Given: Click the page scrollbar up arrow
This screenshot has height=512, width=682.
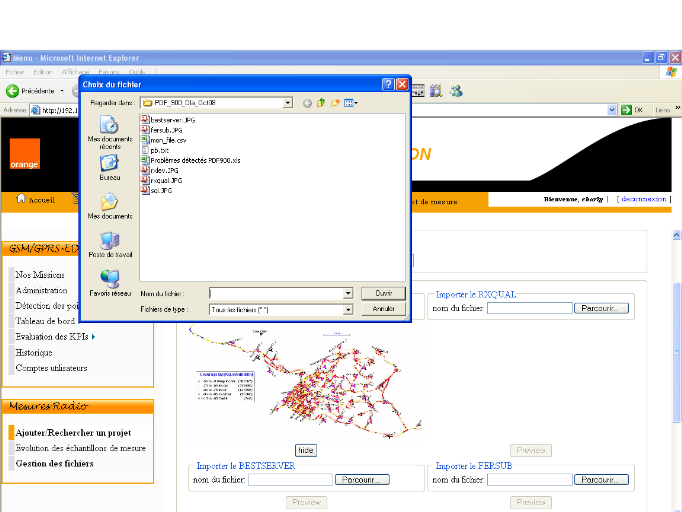Looking at the screenshot, I should (x=676, y=235).
